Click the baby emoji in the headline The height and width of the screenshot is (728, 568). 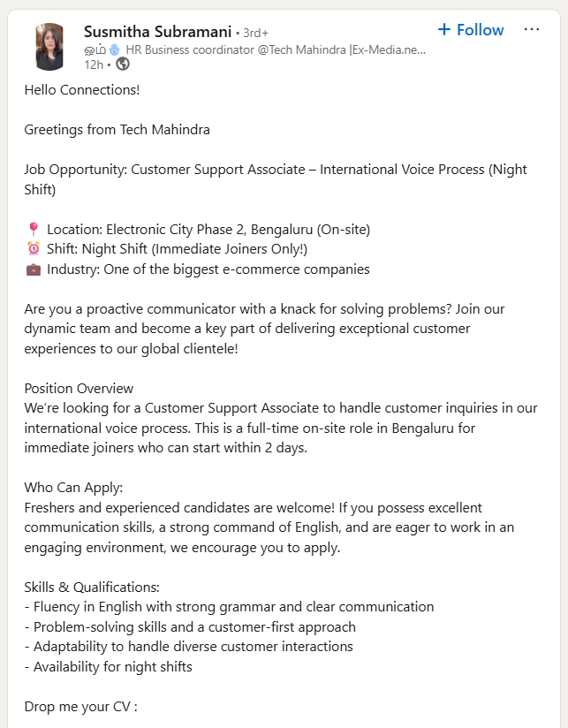point(114,49)
